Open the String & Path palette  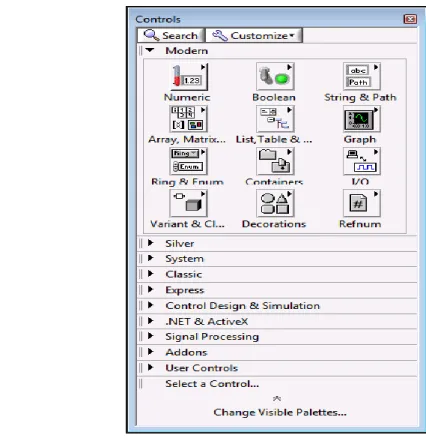[x=362, y=77]
